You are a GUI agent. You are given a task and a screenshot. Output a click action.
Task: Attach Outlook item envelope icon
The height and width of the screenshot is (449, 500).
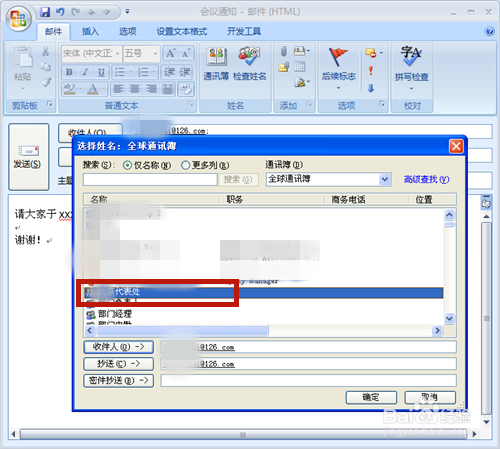tap(284, 67)
